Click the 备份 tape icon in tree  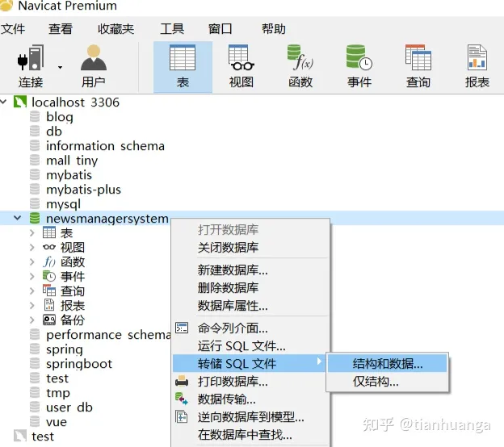pyautogui.click(x=49, y=320)
